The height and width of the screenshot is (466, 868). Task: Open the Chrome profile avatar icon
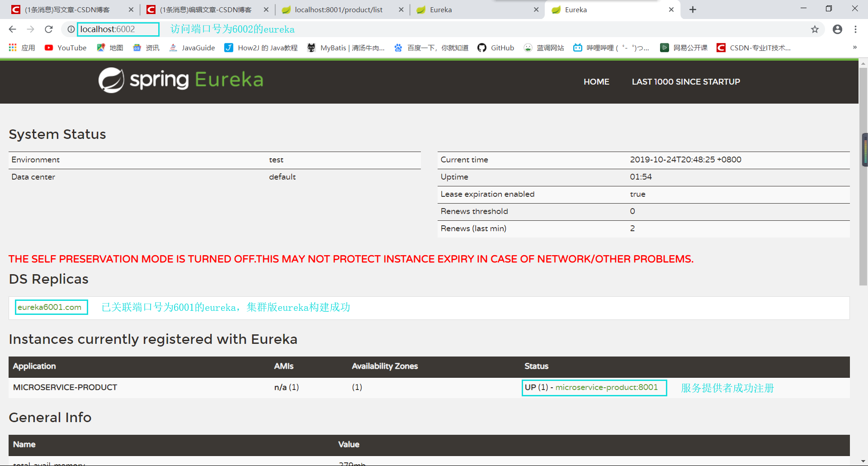pos(837,29)
